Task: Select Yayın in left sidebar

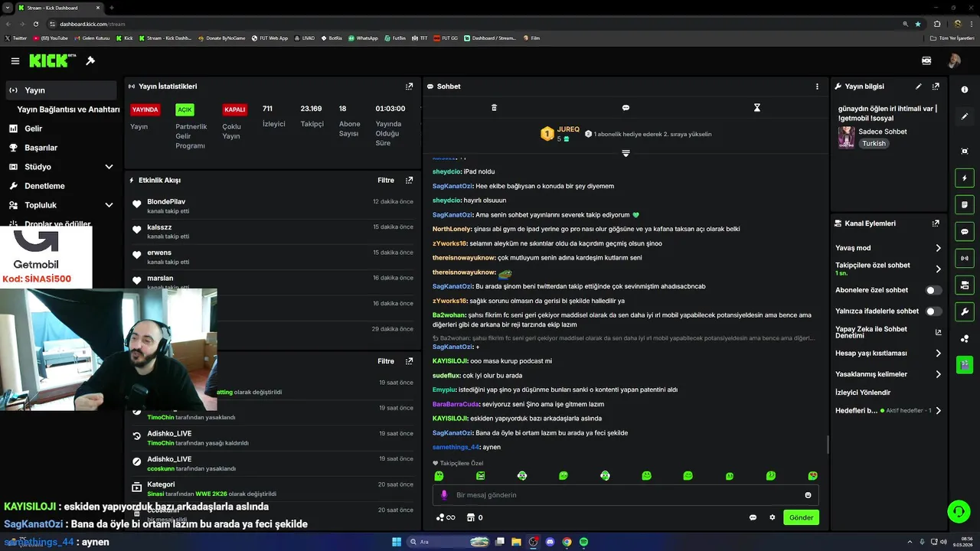Action: (61, 90)
